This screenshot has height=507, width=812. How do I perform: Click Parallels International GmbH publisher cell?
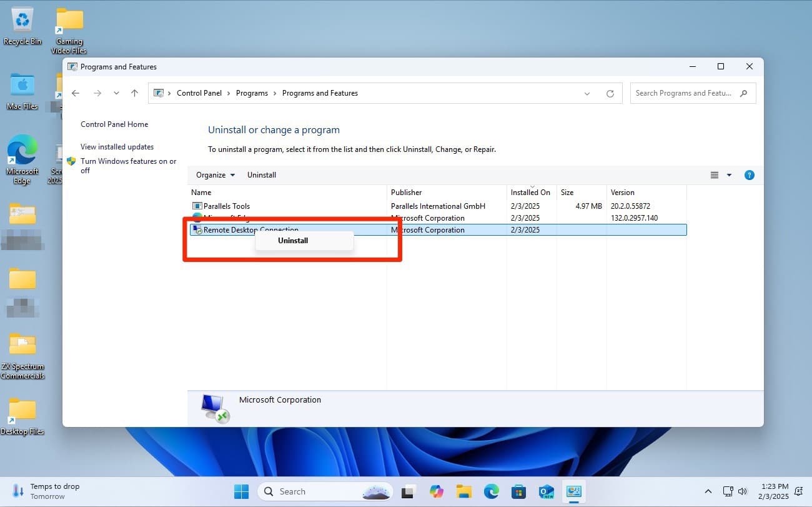point(438,206)
